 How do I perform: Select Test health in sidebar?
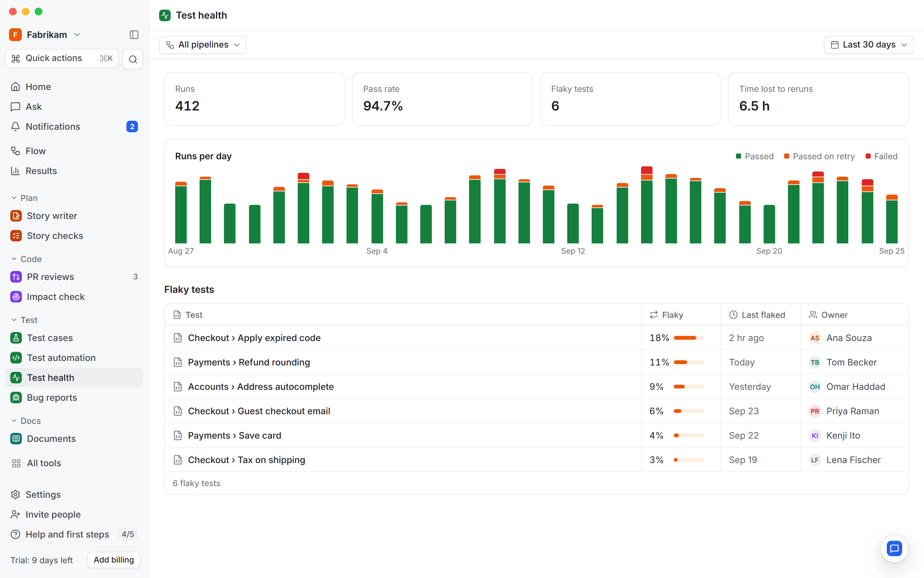[74, 378]
